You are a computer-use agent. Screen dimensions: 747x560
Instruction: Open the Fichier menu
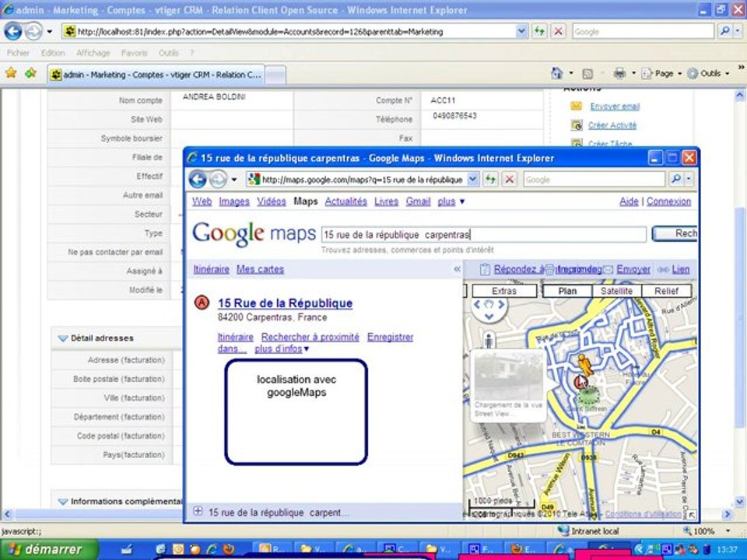tap(18, 53)
